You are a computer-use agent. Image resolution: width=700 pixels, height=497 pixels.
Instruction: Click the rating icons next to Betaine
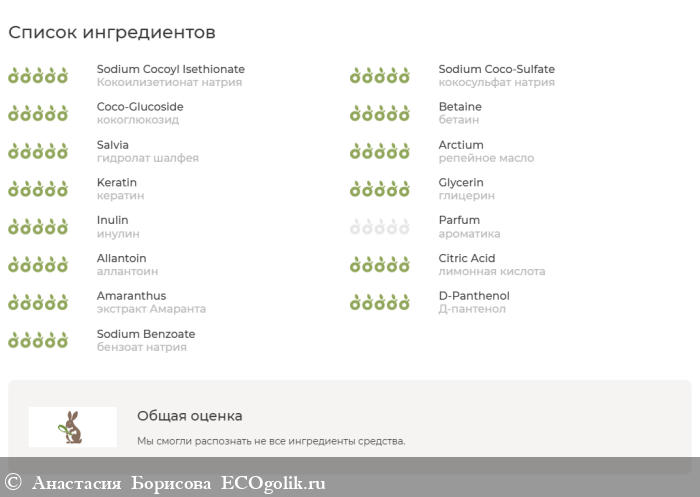click(380, 113)
